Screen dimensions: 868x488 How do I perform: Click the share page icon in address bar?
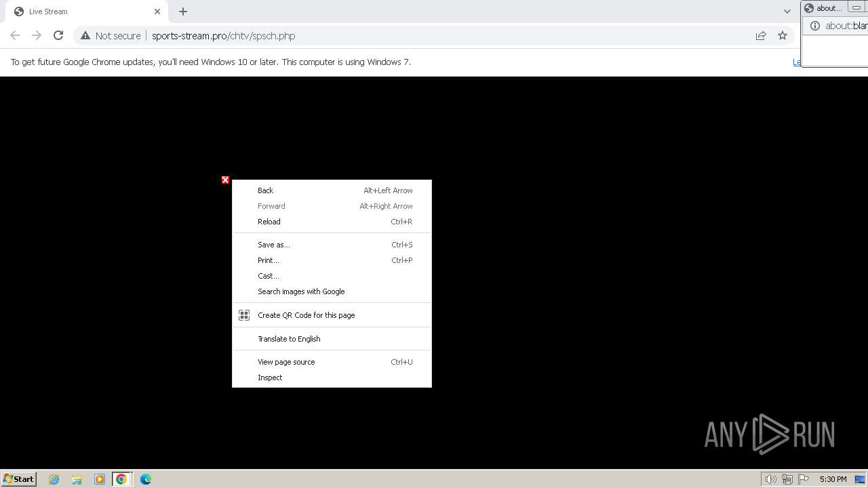761,35
